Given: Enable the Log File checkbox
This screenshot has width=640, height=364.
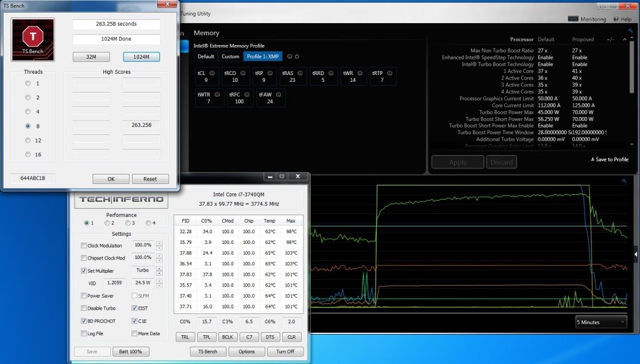Looking at the screenshot, I should click(x=84, y=333).
